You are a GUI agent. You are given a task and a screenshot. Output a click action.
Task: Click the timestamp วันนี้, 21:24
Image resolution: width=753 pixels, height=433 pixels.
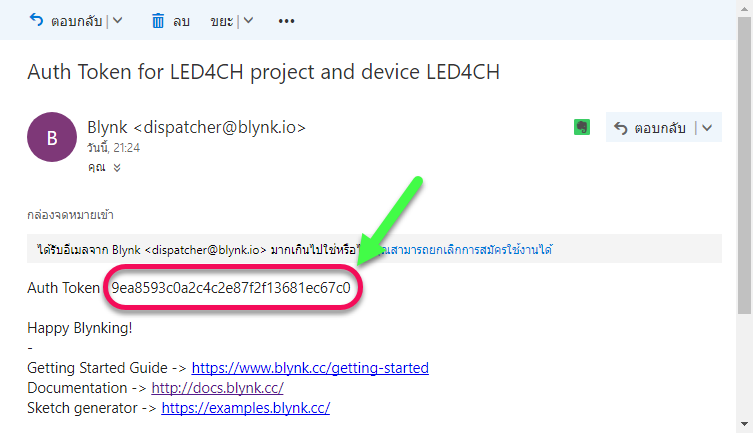point(113,147)
